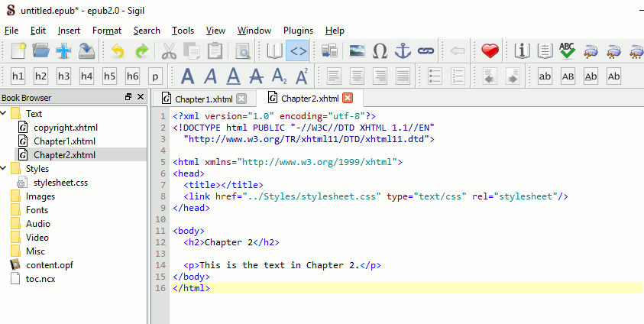
Task: Open the File menu
Action: point(11,31)
